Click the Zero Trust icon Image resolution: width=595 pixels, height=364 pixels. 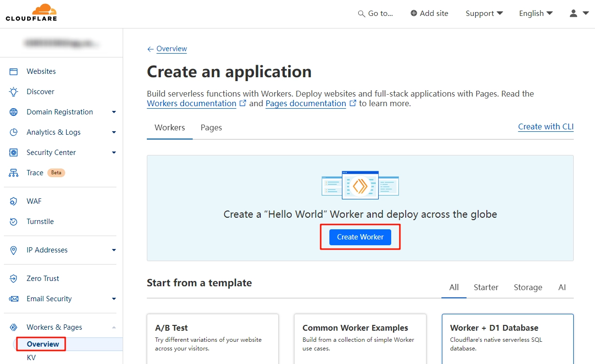(14, 279)
